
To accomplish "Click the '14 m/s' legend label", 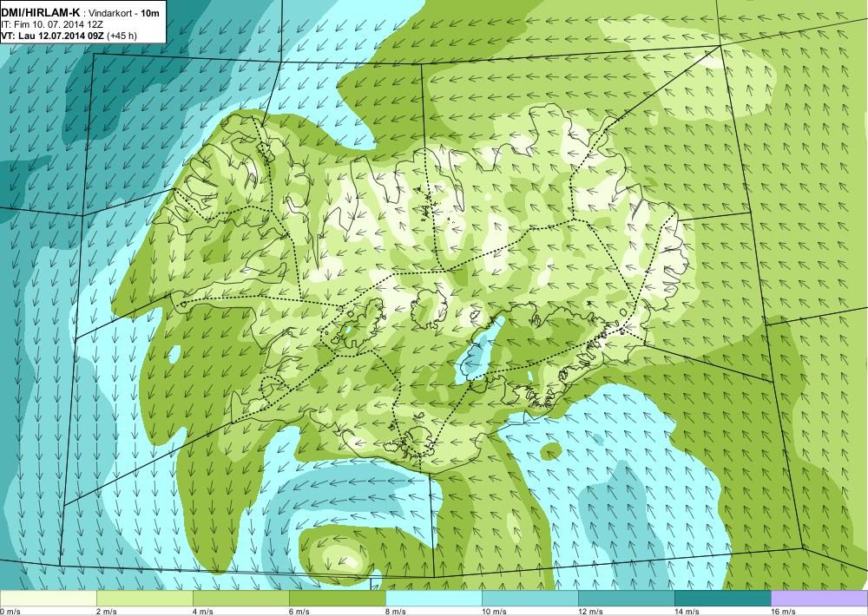I will [687, 611].
